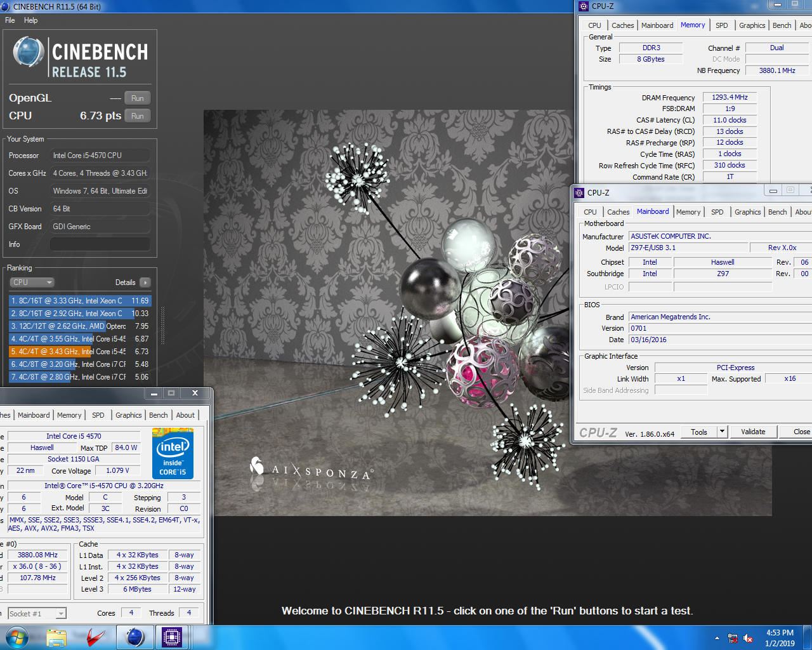Select ranking entry 4C/4T @ 3.55 GHz
Screen dimensions: 812x650
(80, 339)
